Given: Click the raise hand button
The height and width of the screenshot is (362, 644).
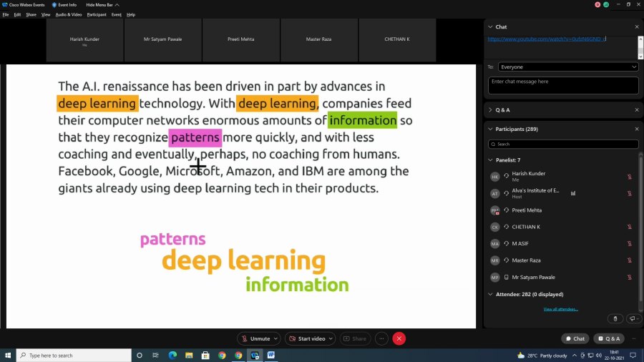Looking at the screenshot, I should [615, 318].
